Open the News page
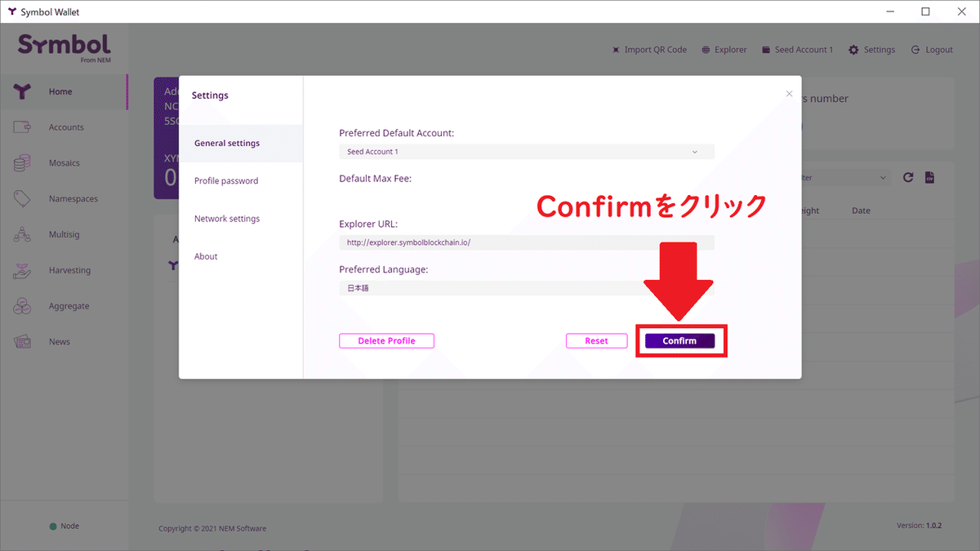 (60, 342)
